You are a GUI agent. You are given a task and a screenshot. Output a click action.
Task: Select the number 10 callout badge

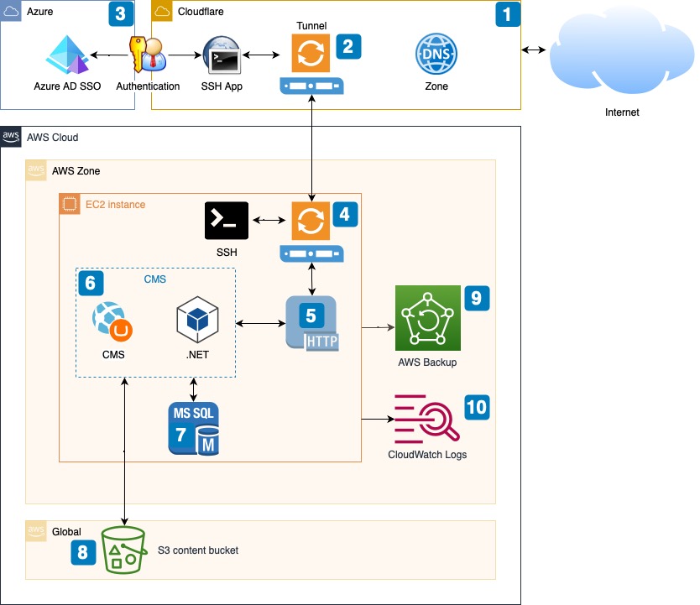pos(475,407)
